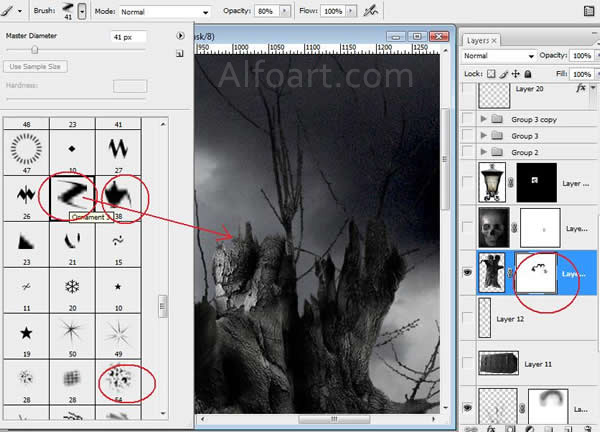Open the Flow slider arrow
Image resolution: width=600 pixels, height=432 pixels.
[x=351, y=11]
